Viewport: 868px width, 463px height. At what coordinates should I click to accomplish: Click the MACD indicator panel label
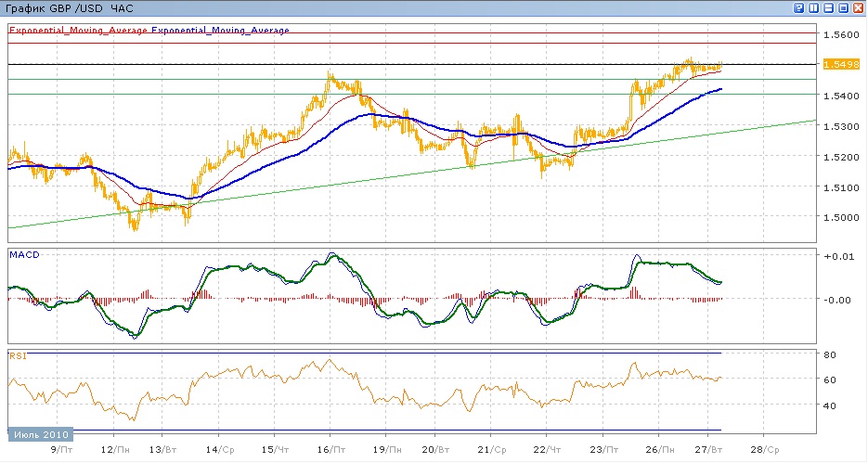(22, 253)
